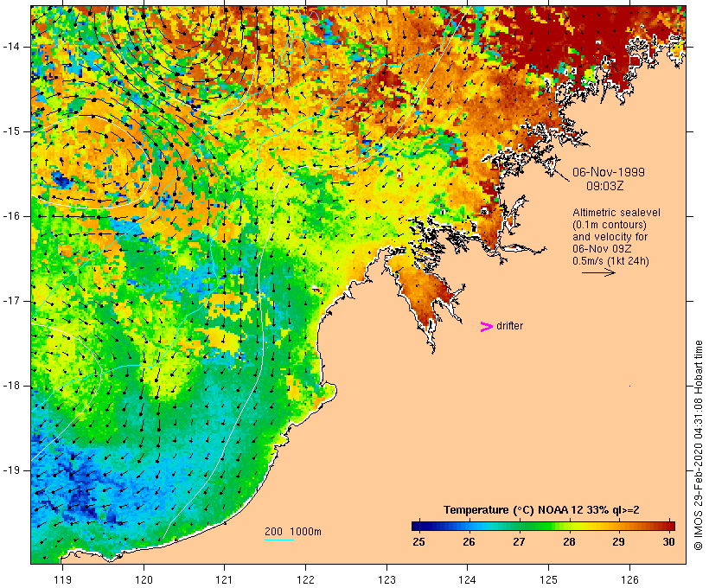Click the green middle of temperature colorbar
The height and width of the screenshot is (588, 709).
pyautogui.click(x=543, y=526)
